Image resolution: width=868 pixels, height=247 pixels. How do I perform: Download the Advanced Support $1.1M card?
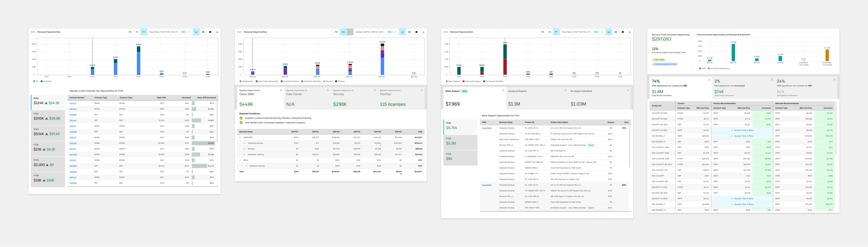[565, 90]
